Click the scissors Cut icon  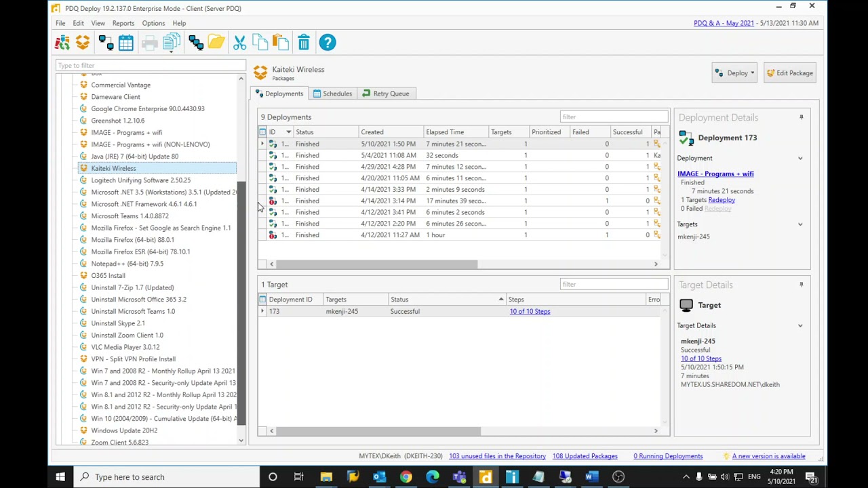tap(239, 43)
